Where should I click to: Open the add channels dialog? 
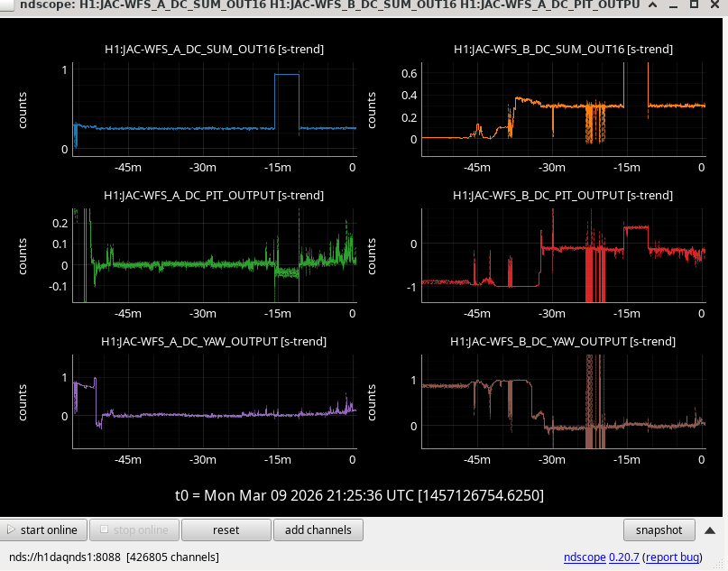click(318, 530)
